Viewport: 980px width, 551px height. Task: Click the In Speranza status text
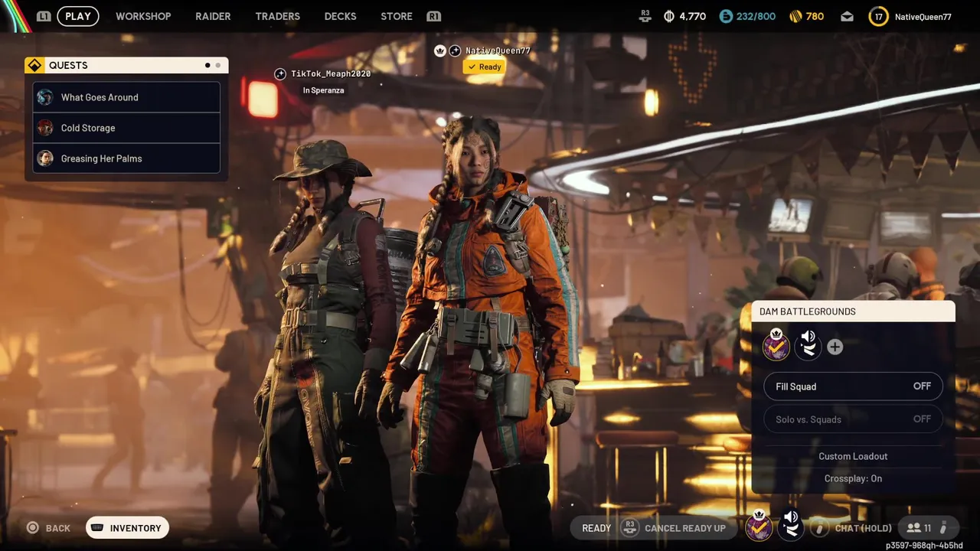pyautogui.click(x=323, y=90)
